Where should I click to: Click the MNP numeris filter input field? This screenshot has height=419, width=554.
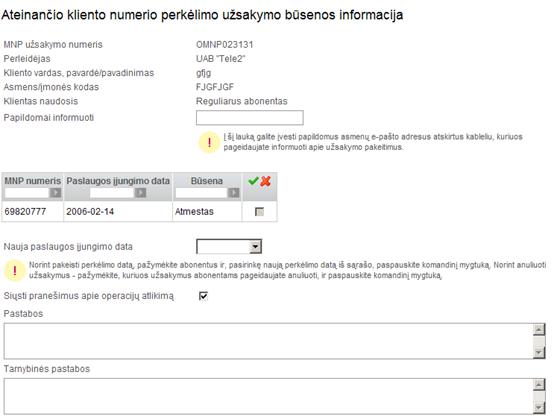[x=27, y=193]
